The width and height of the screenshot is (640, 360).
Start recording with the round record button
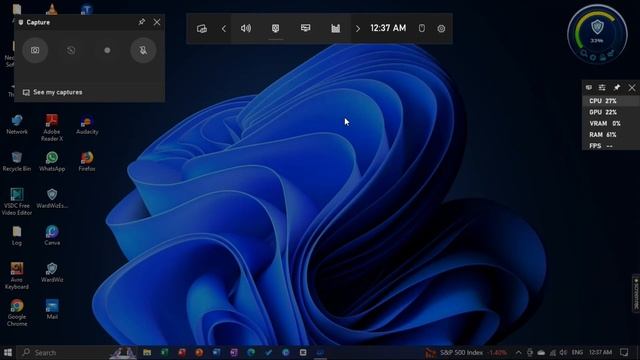pyautogui.click(x=107, y=50)
